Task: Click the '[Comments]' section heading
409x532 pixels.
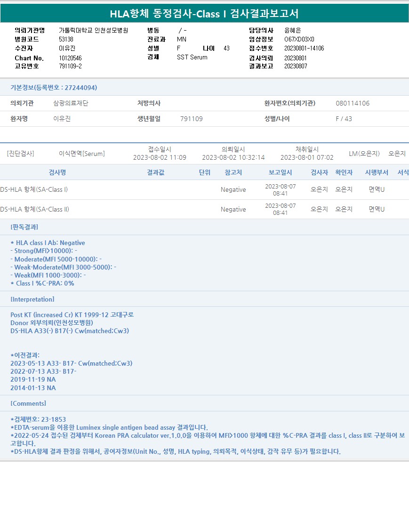Action: (28, 403)
